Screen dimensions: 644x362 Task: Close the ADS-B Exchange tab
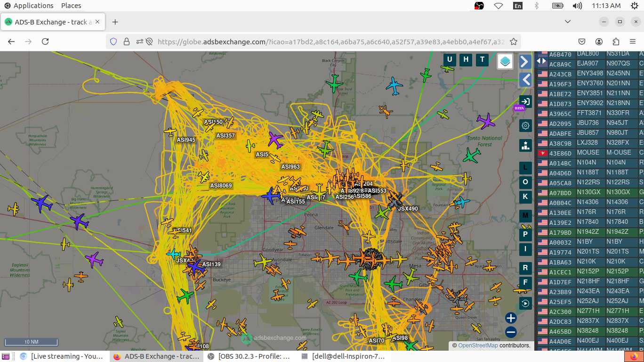click(x=98, y=22)
